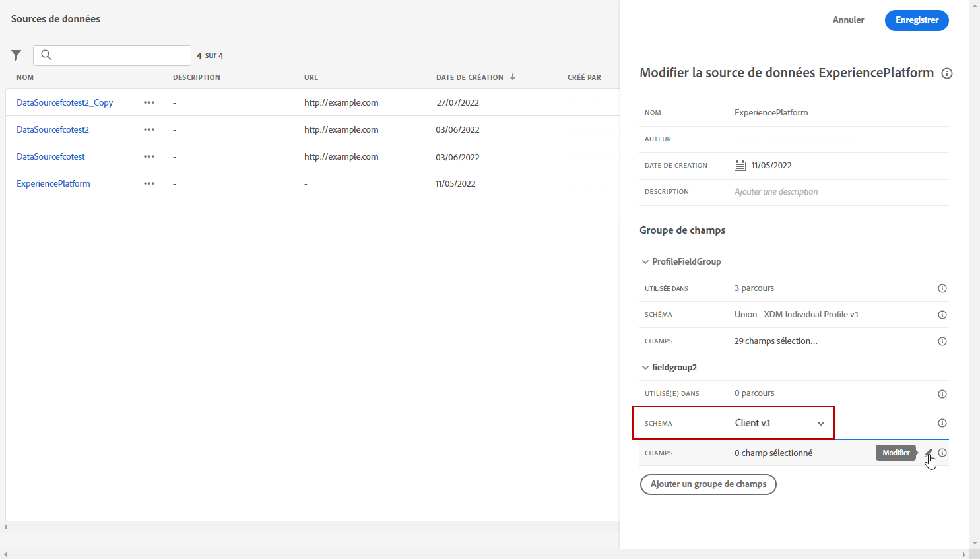Open more actions menu for DataSourcefcotest2_Copy

click(x=149, y=102)
